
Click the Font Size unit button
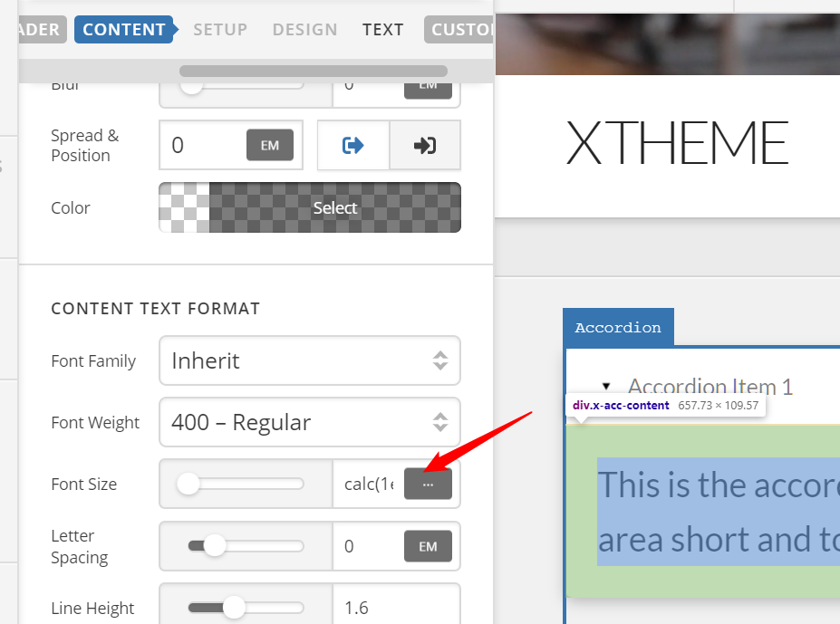[x=428, y=484]
